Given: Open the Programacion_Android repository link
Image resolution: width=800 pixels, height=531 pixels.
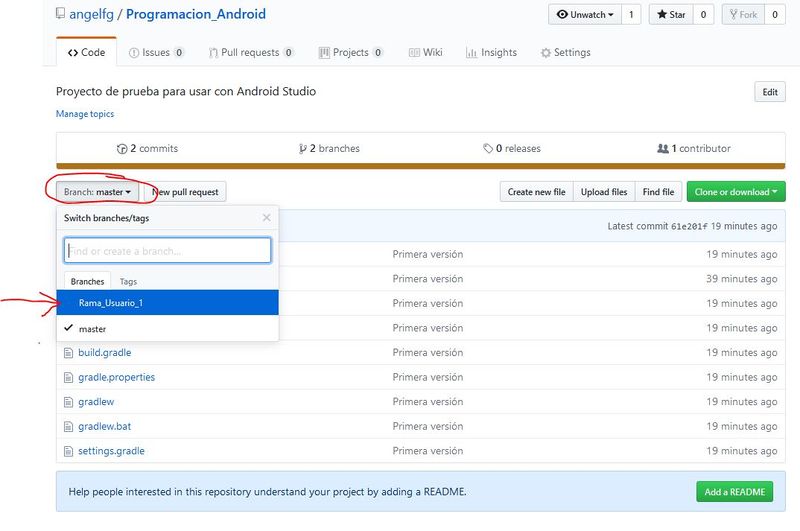Looking at the screenshot, I should click(x=196, y=14).
